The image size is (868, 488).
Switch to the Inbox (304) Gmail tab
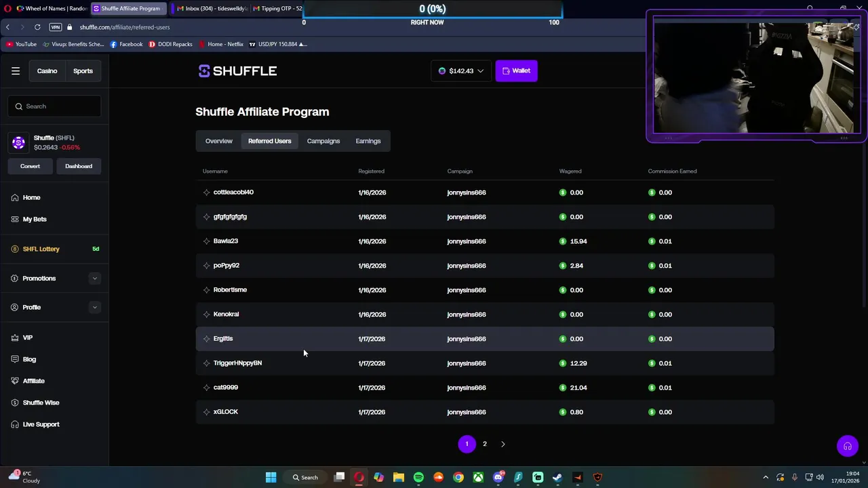[212, 9]
